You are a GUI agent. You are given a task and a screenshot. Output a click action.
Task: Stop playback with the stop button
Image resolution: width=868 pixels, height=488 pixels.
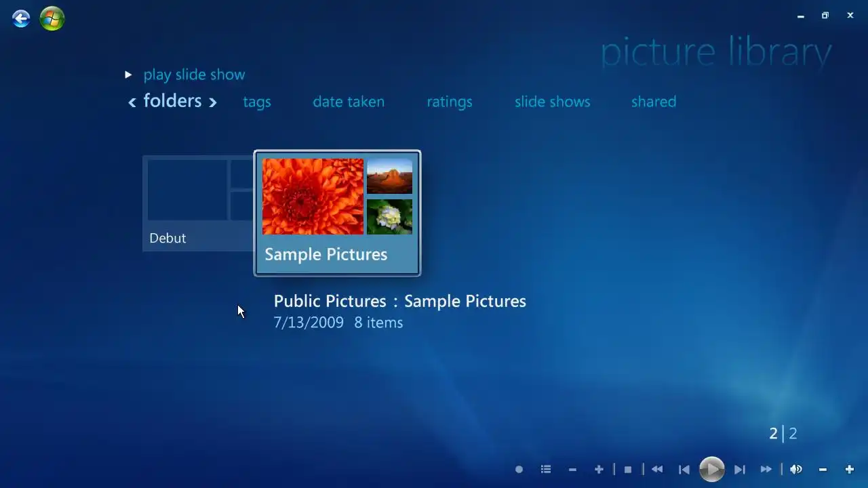628,469
